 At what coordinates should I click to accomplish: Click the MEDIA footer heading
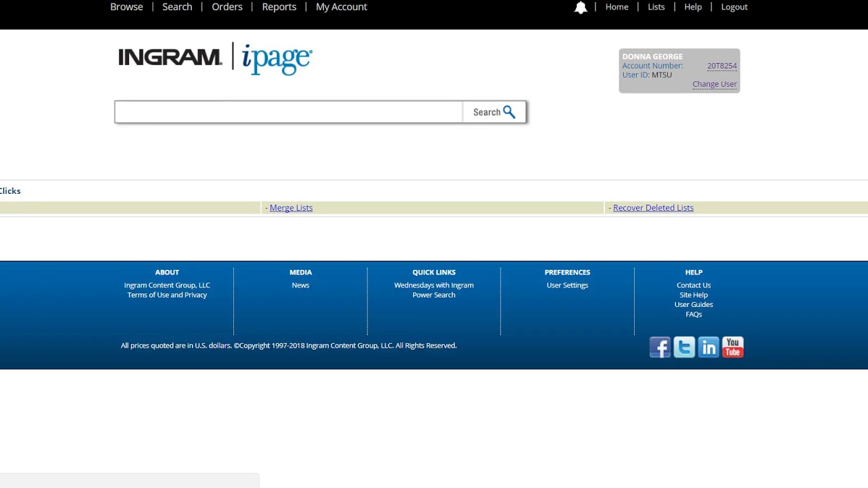click(x=300, y=272)
